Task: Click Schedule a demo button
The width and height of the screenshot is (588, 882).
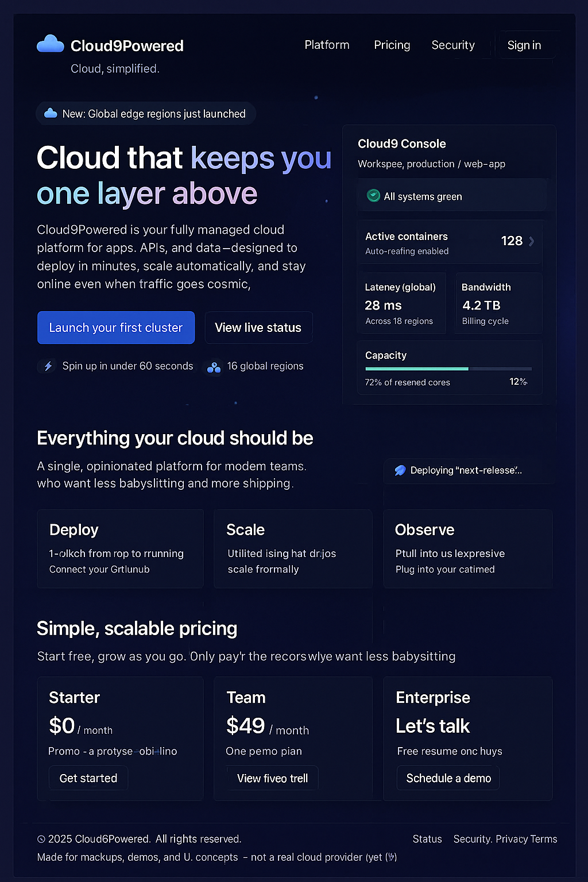Action: pos(448,778)
